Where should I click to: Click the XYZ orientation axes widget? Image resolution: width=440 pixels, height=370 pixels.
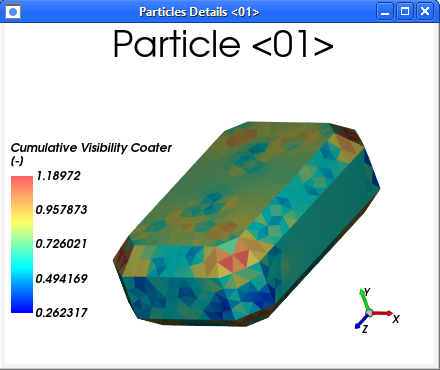377,311
